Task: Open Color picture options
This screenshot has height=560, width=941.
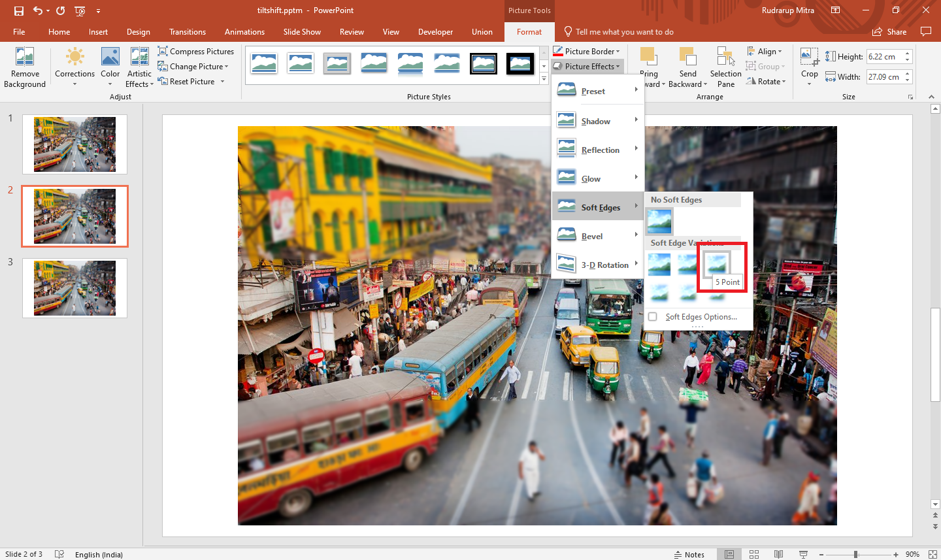Action: click(x=110, y=67)
